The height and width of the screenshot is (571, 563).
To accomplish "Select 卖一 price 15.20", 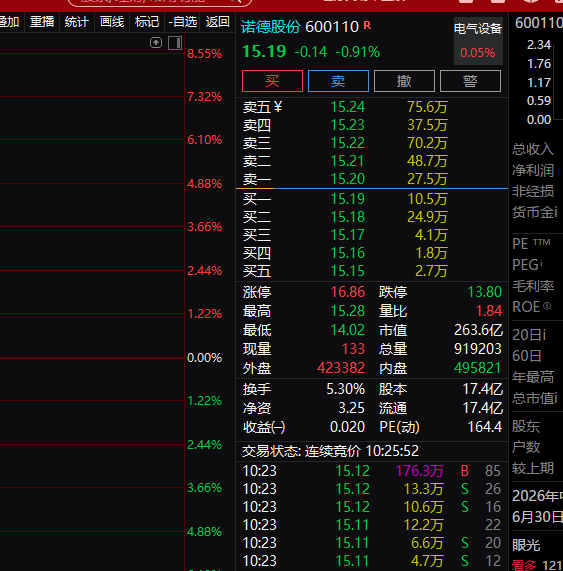I will (347, 178).
